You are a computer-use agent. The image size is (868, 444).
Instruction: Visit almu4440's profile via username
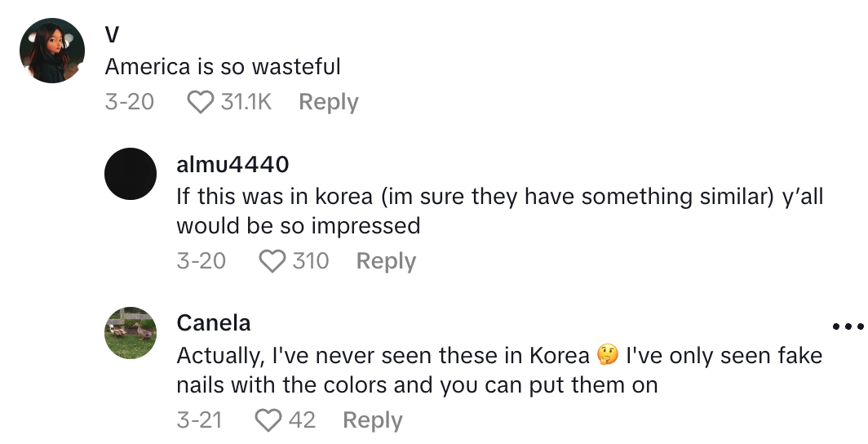[232, 164]
